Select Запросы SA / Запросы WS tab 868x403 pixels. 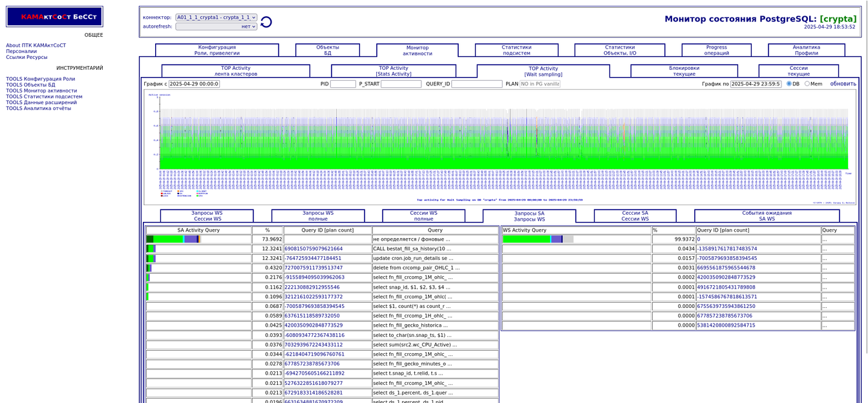point(529,216)
